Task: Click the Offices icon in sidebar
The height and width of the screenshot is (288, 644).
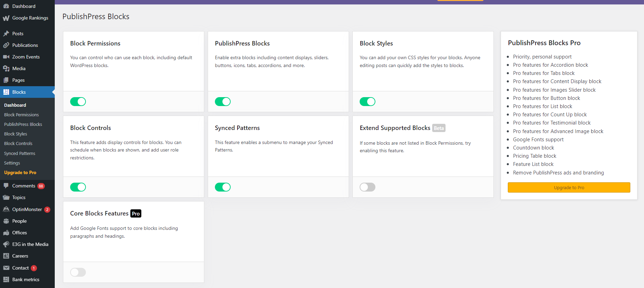Action: click(6, 233)
